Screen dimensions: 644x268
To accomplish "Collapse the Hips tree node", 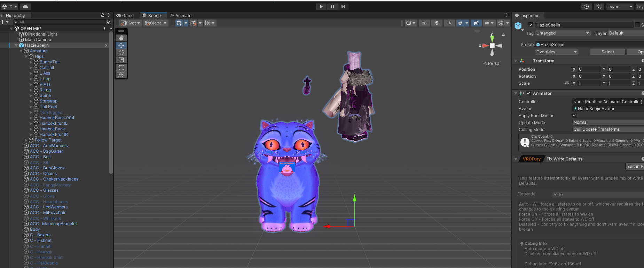I will point(26,56).
